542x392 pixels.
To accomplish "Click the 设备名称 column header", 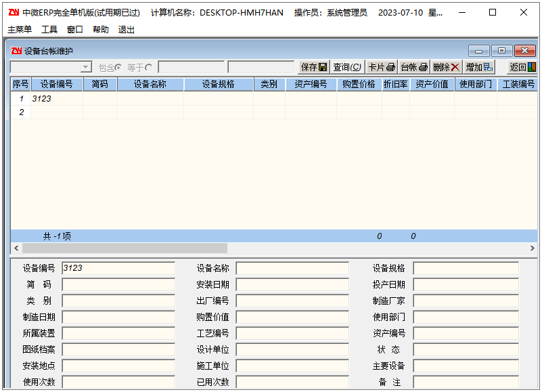I will [150, 84].
